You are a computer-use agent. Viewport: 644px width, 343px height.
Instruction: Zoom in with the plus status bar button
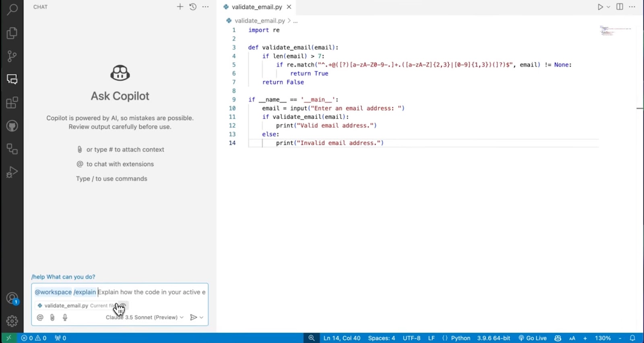click(x=585, y=338)
